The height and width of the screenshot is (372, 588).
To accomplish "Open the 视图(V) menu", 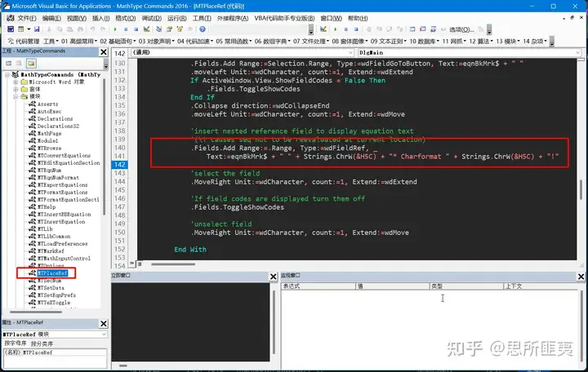I will tap(77, 18).
